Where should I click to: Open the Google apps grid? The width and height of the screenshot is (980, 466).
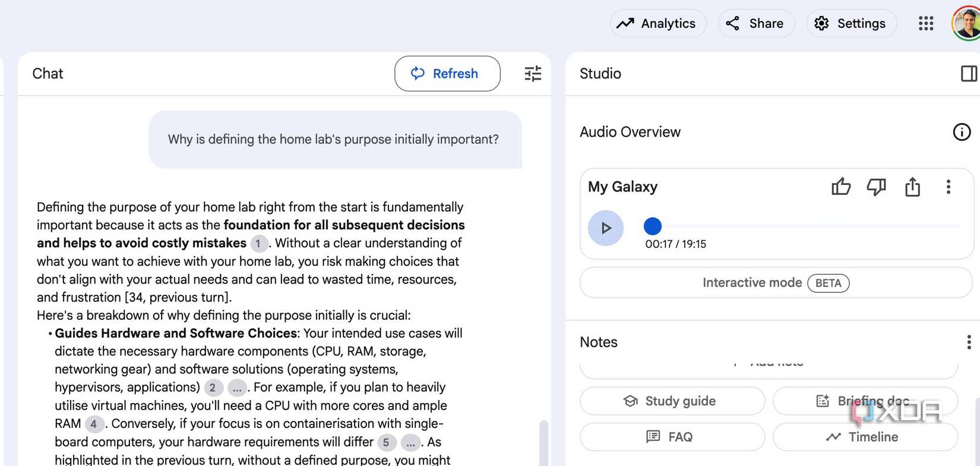tap(926, 23)
